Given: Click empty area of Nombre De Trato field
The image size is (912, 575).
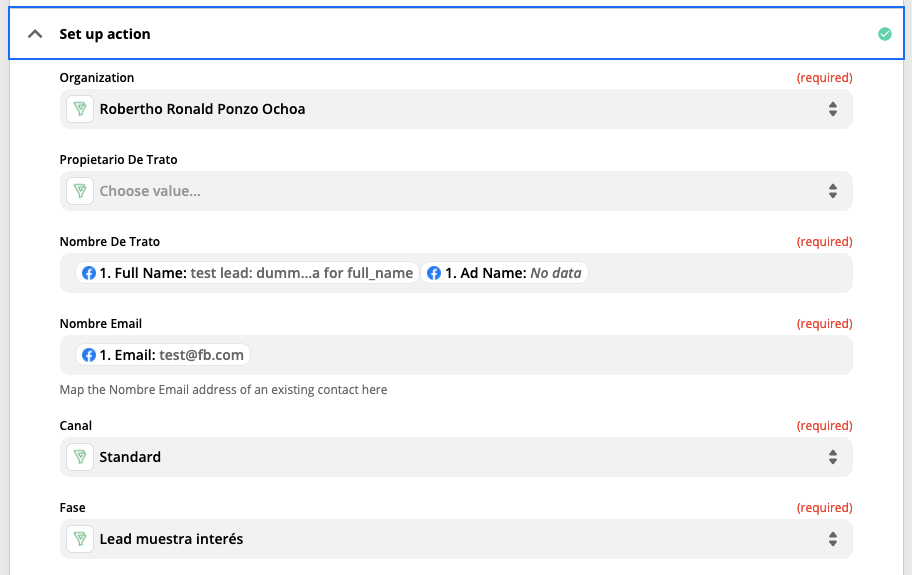Looking at the screenshot, I should click(720, 273).
